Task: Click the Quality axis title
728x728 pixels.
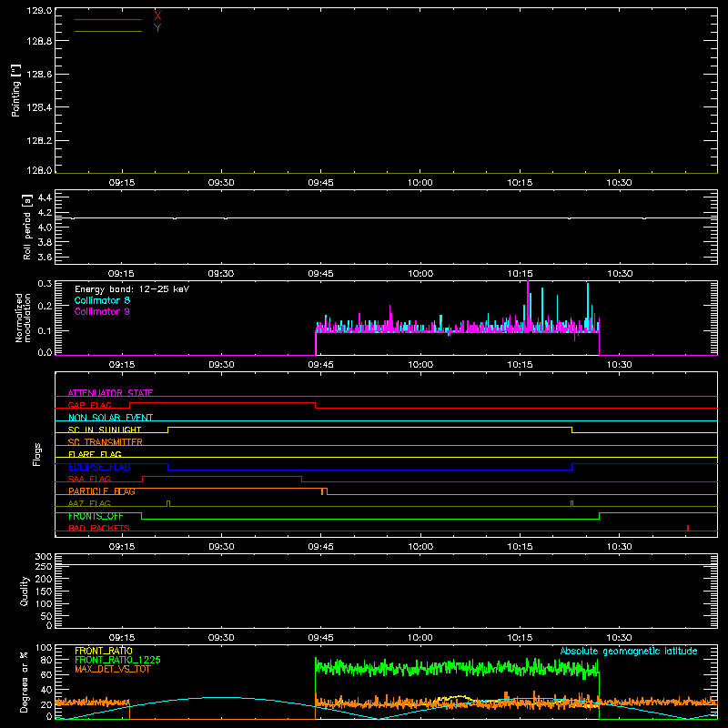Action: tap(25, 591)
